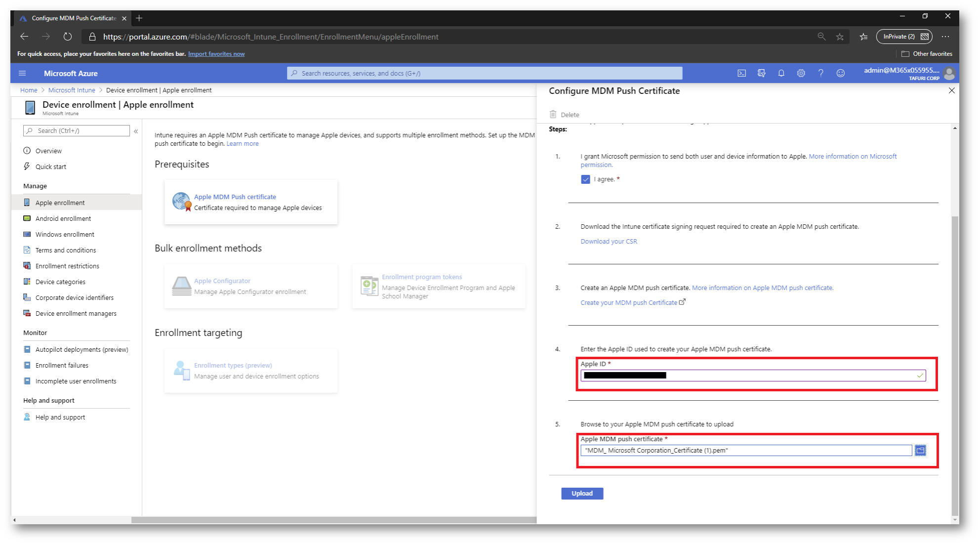The height and width of the screenshot is (545, 980).
Task: Go to Home breadcrumb
Action: click(x=29, y=90)
